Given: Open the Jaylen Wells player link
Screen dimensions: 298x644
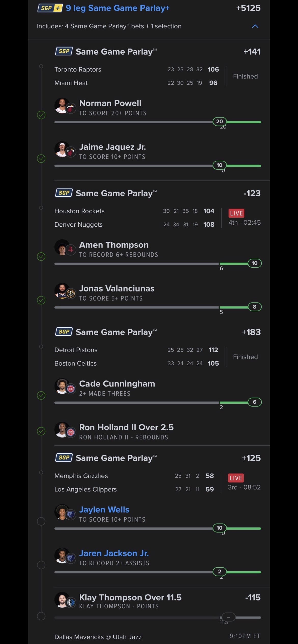Looking at the screenshot, I should 104,510.
